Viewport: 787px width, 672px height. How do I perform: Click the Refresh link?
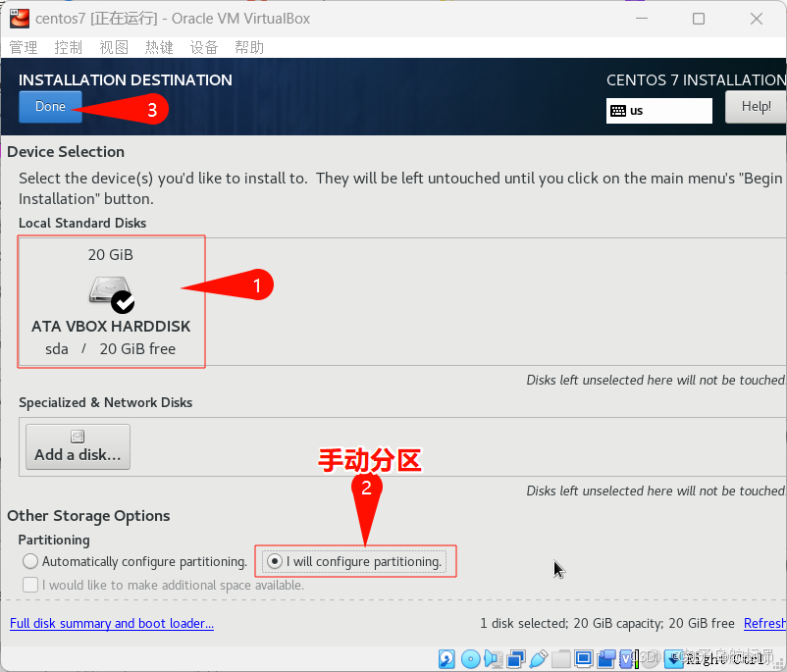[764, 623]
